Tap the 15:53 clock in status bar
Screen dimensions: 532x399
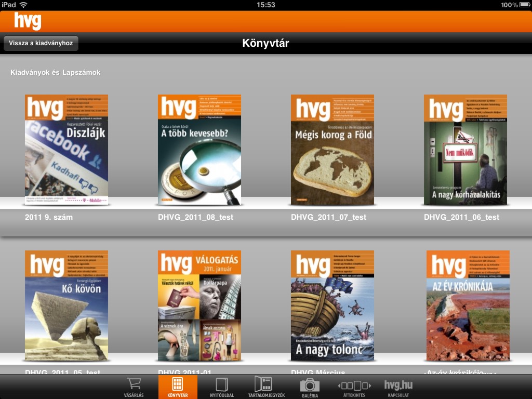[265, 5]
